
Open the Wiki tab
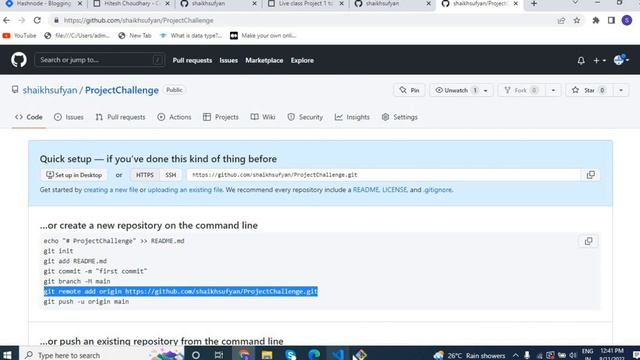point(263,117)
